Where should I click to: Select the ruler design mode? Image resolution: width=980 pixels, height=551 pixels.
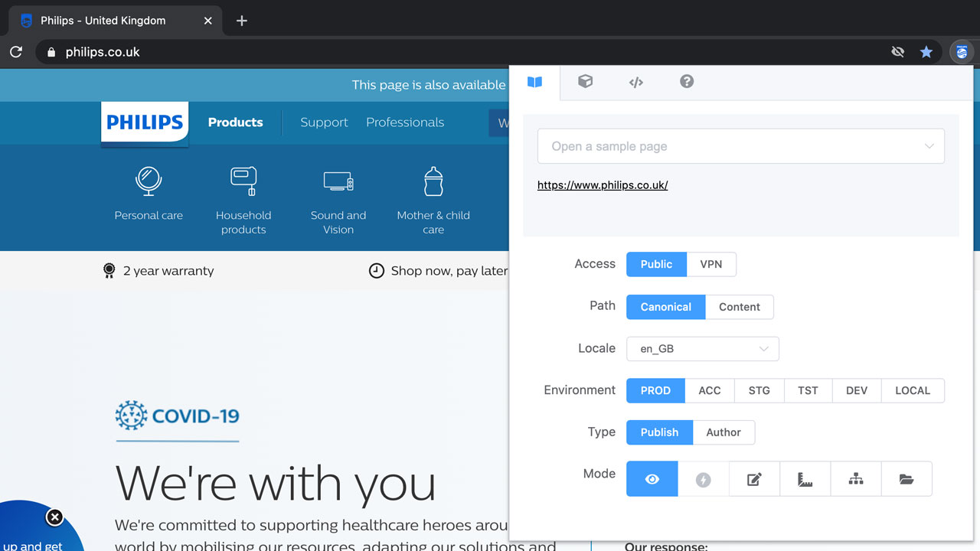coord(805,479)
